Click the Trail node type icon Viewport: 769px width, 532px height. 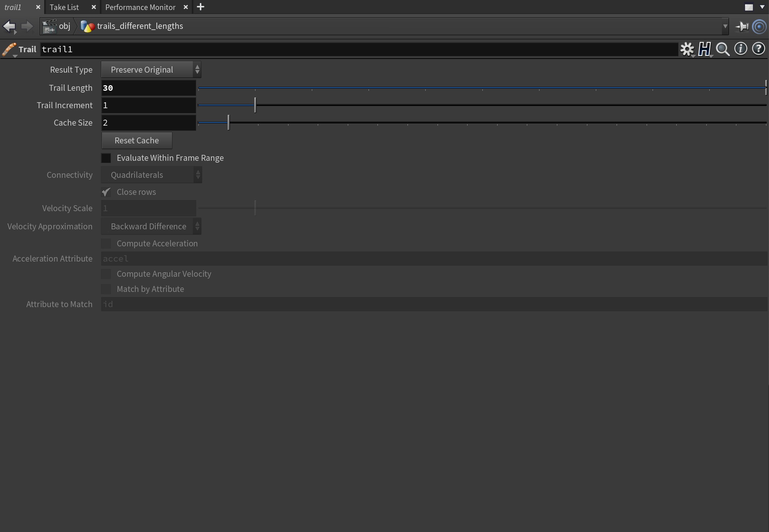[x=9, y=49]
